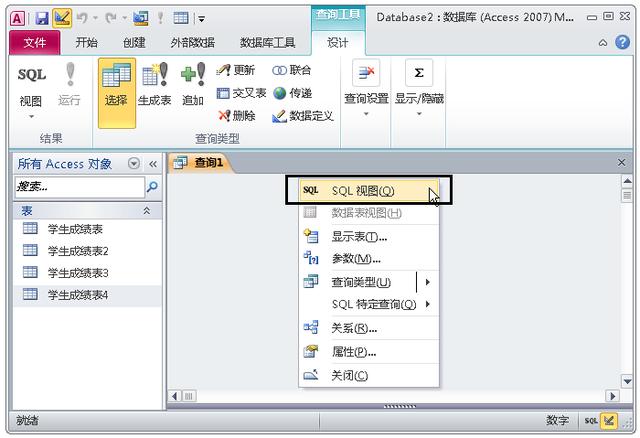This screenshot has width=640, height=438.
Task: Choose SQL 视图(Q) from context menu
Action: [369, 191]
